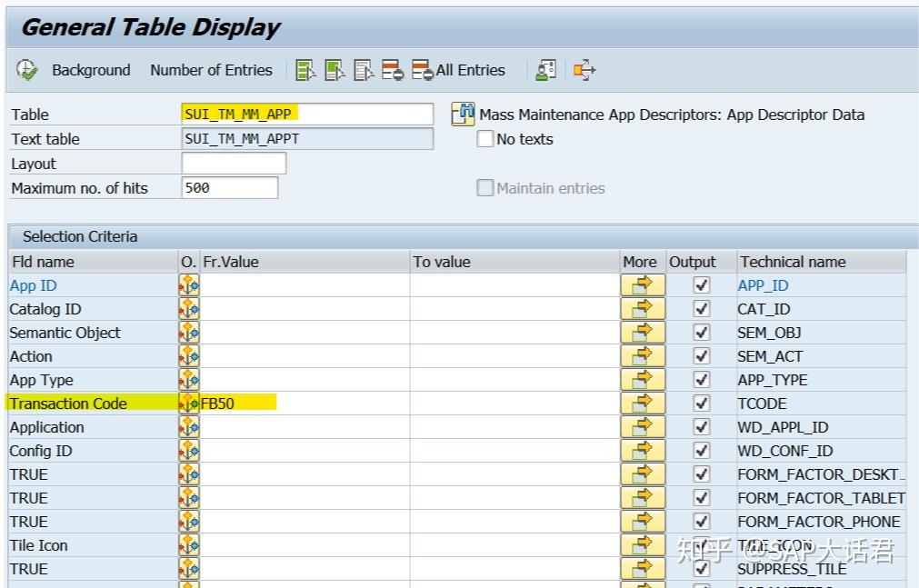Open select option icon for App ID

click(189, 285)
